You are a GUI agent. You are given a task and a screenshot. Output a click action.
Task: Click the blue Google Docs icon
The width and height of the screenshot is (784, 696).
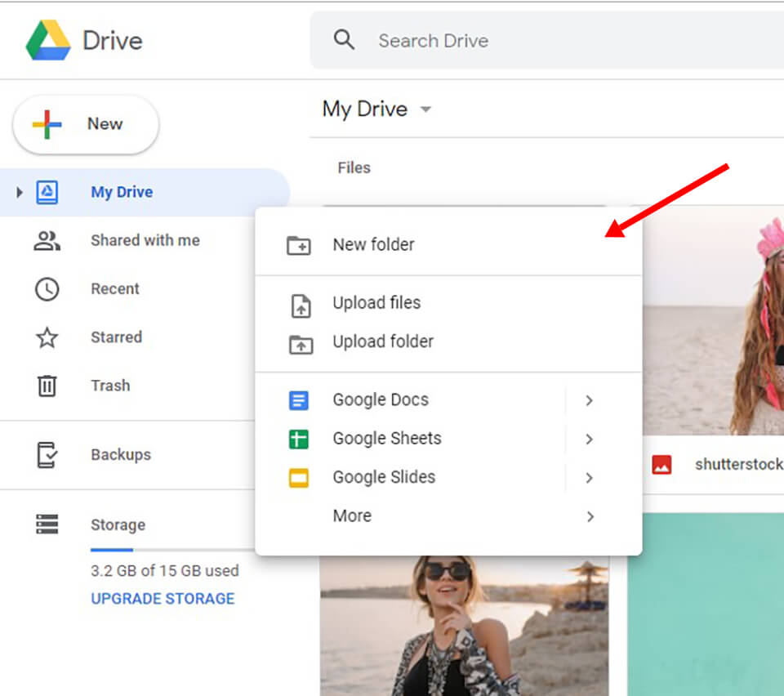coord(299,400)
